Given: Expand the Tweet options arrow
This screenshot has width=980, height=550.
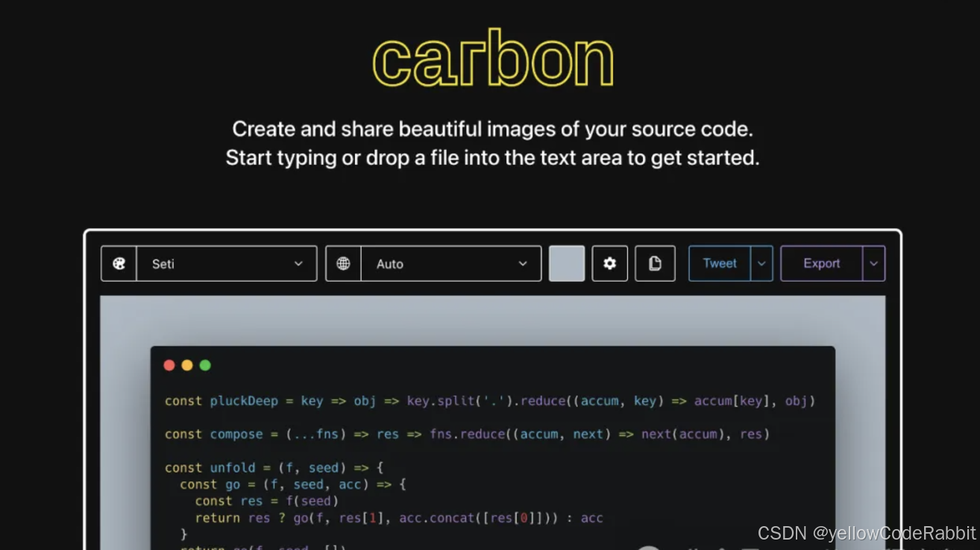Looking at the screenshot, I should click(761, 264).
